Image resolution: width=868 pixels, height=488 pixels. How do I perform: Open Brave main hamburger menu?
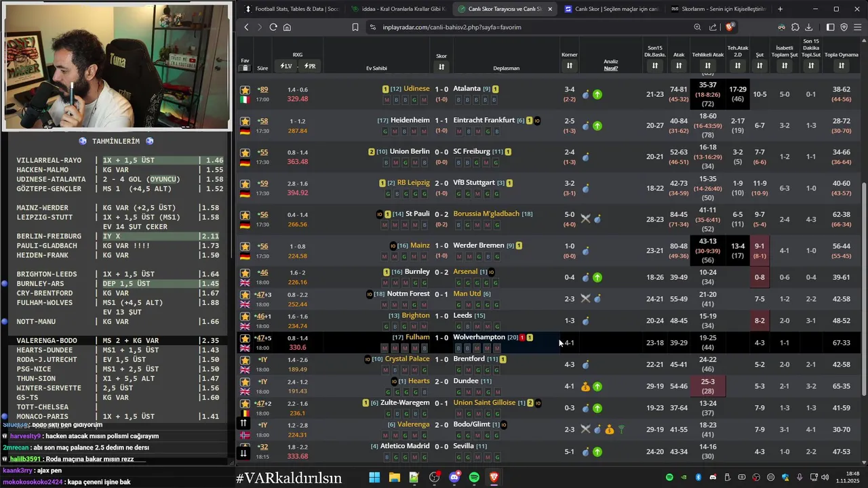[x=858, y=27]
